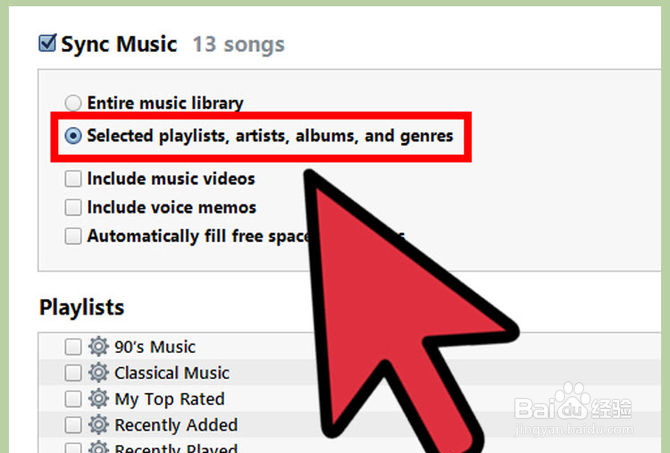Check the 90's Music playlist checkbox
670x453 pixels.
(x=73, y=347)
